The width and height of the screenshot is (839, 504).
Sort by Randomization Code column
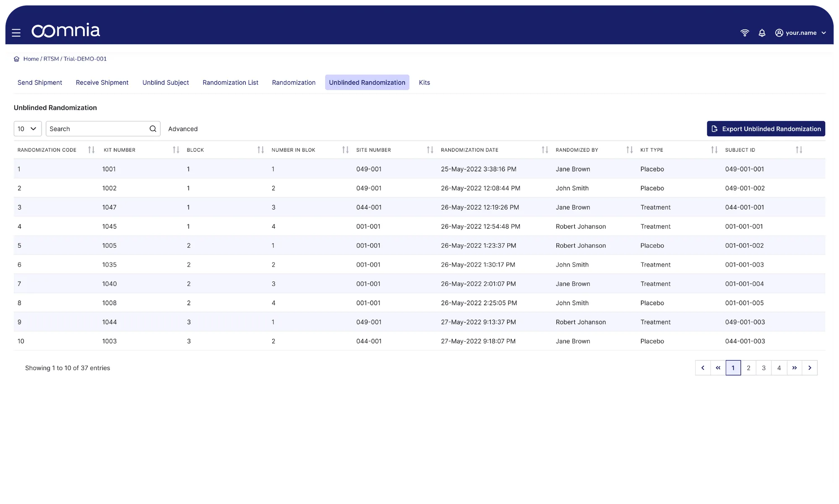click(x=91, y=150)
